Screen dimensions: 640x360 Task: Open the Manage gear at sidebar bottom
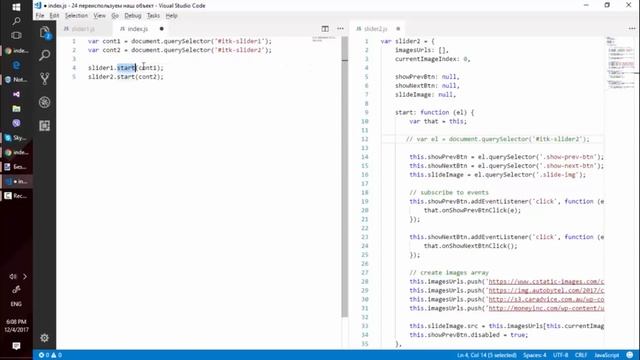pyautogui.click(x=44, y=338)
